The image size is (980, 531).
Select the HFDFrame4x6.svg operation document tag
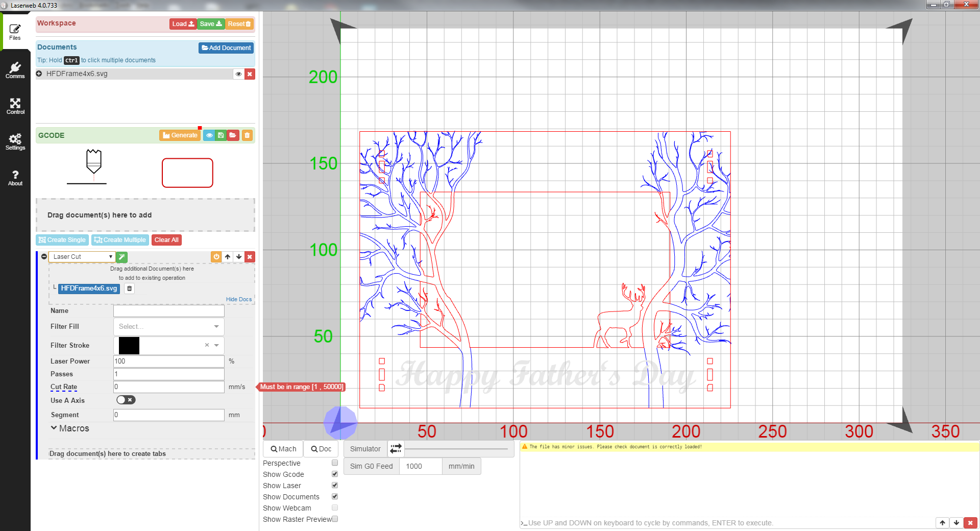point(89,288)
